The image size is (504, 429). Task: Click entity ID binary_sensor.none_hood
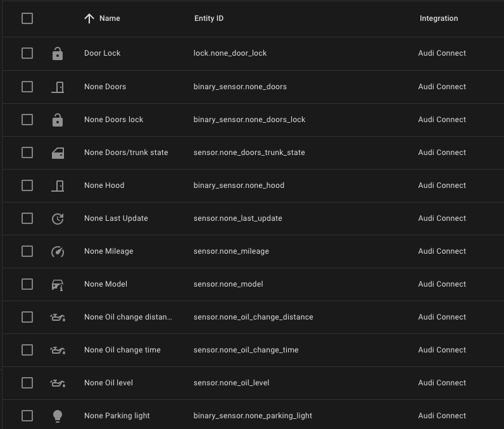coord(239,185)
